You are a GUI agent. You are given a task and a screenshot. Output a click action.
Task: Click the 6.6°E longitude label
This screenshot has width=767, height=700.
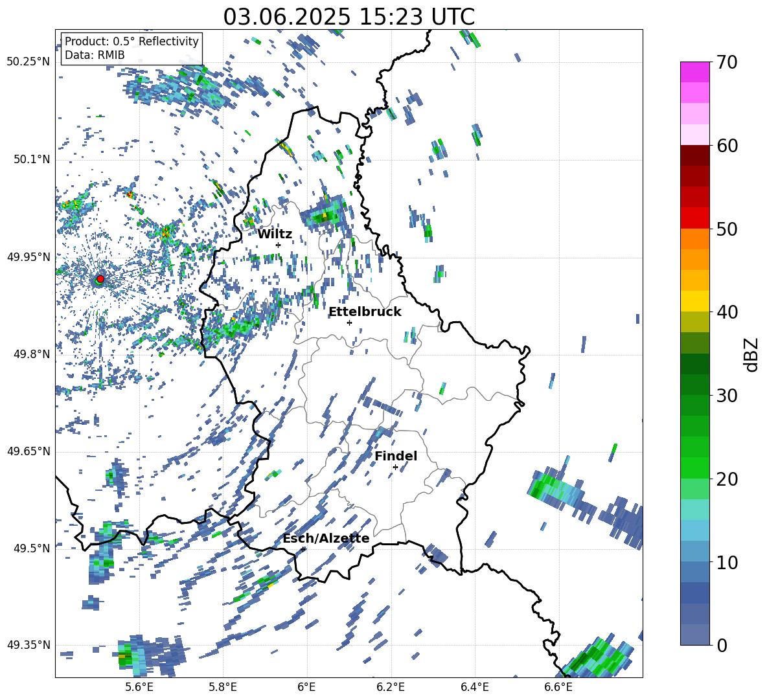pos(558,687)
